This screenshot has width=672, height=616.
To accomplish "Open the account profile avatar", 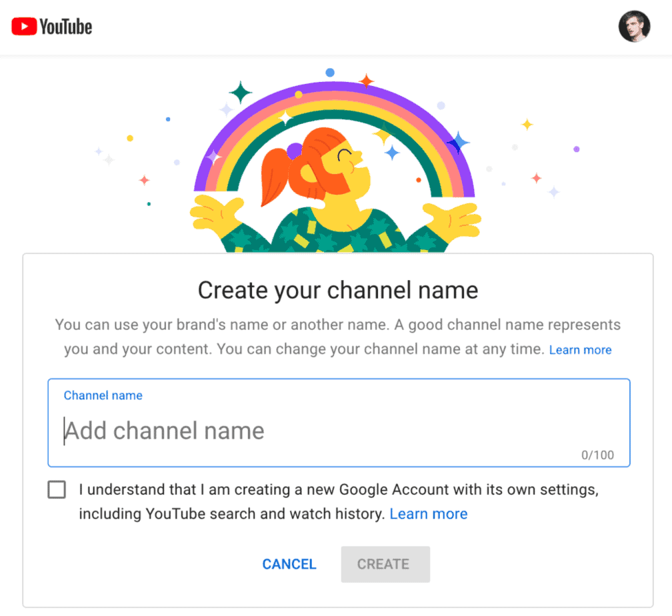I will pos(634,27).
